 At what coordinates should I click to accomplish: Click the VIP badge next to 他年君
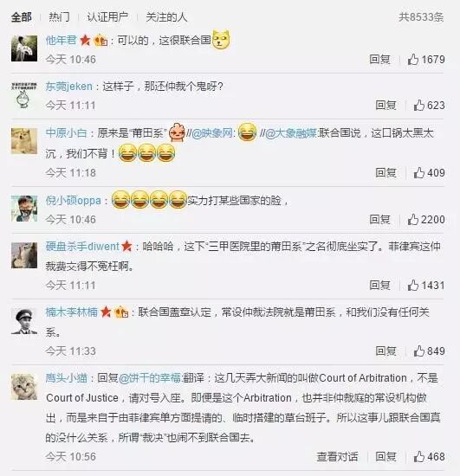(100, 41)
